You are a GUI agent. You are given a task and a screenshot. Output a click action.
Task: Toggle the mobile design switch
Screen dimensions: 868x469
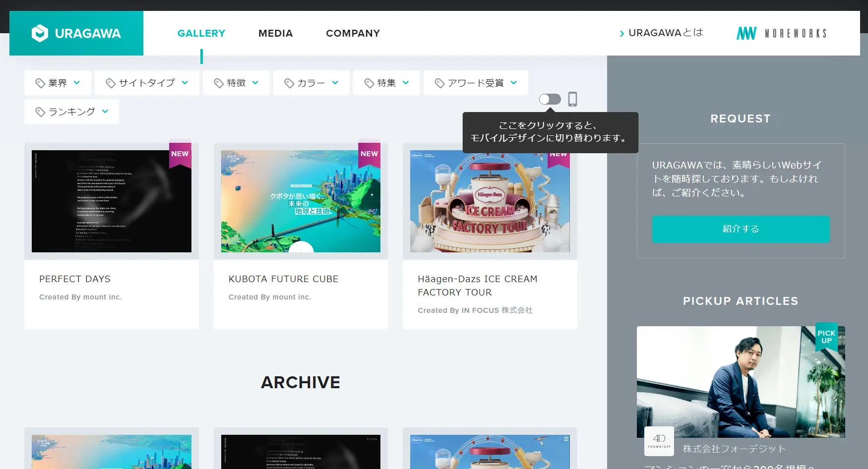550,99
